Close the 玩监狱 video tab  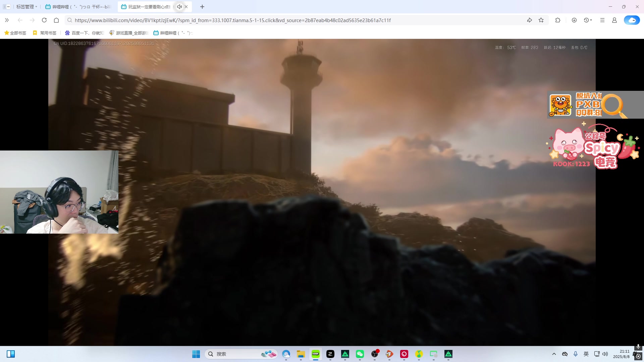(x=186, y=7)
